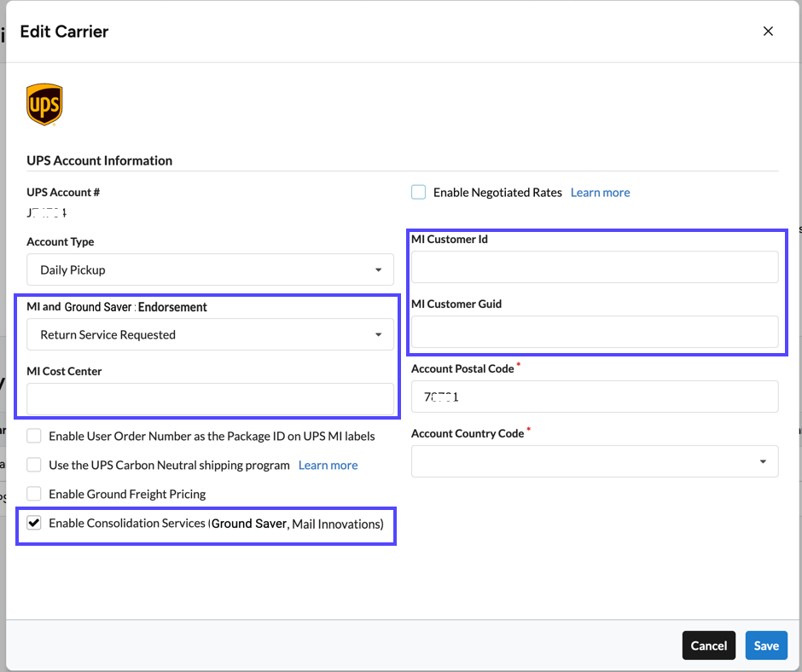802x672 pixels.
Task: Open the Account Type dropdown
Action: [x=210, y=269]
